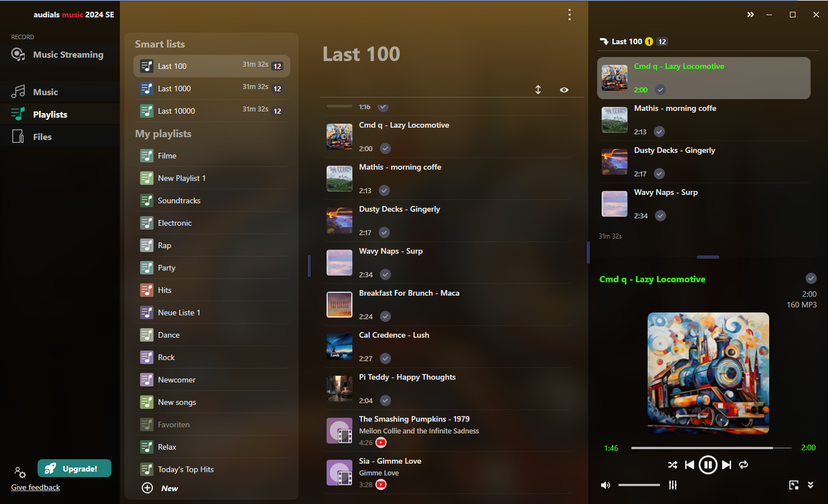Open the Music section
828x504 pixels.
point(60,92)
